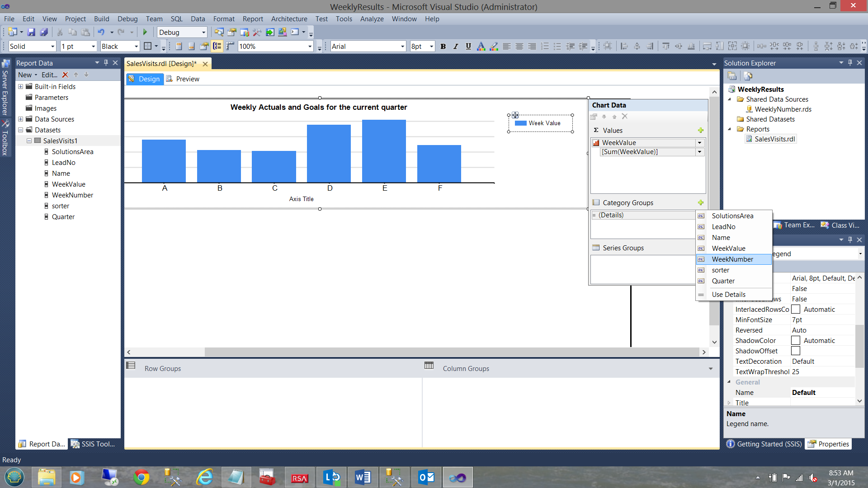Image resolution: width=868 pixels, height=488 pixels.
Task: Switch to the Preview tab
Action: tap(187, 79)
